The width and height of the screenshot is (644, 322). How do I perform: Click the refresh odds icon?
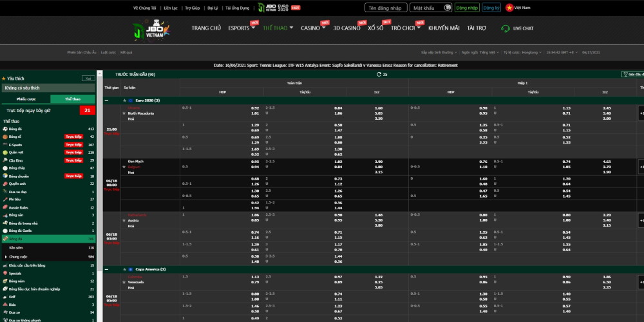click(379, 75)
